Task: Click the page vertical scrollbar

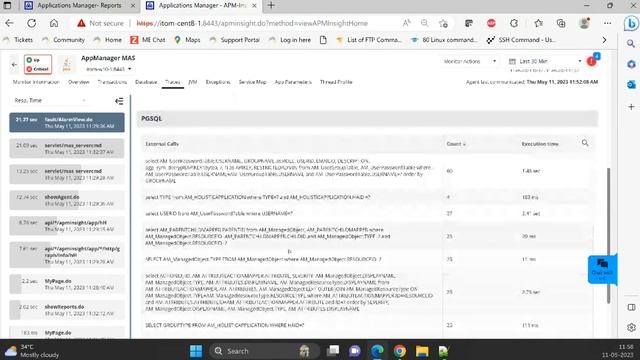Action: (x=608, y=236)
